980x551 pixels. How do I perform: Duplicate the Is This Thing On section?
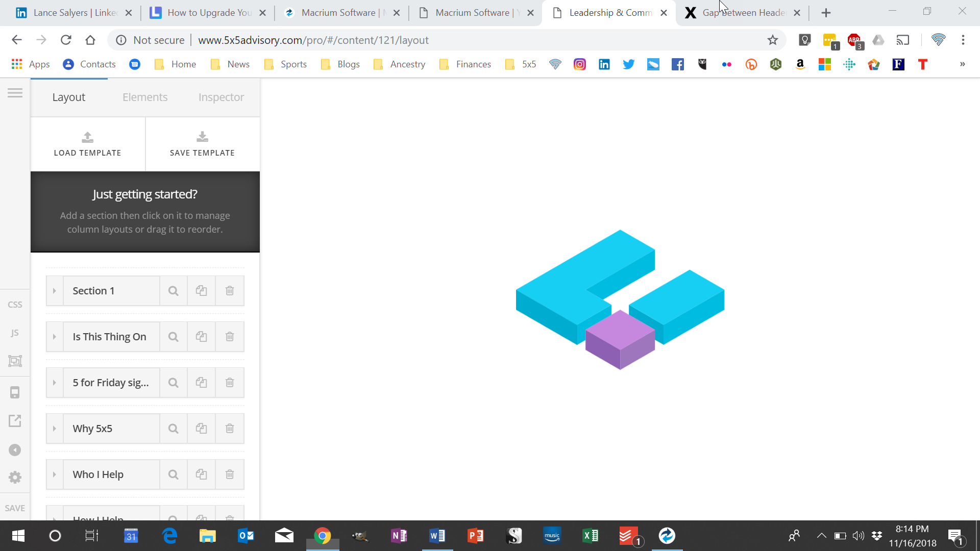201,337
